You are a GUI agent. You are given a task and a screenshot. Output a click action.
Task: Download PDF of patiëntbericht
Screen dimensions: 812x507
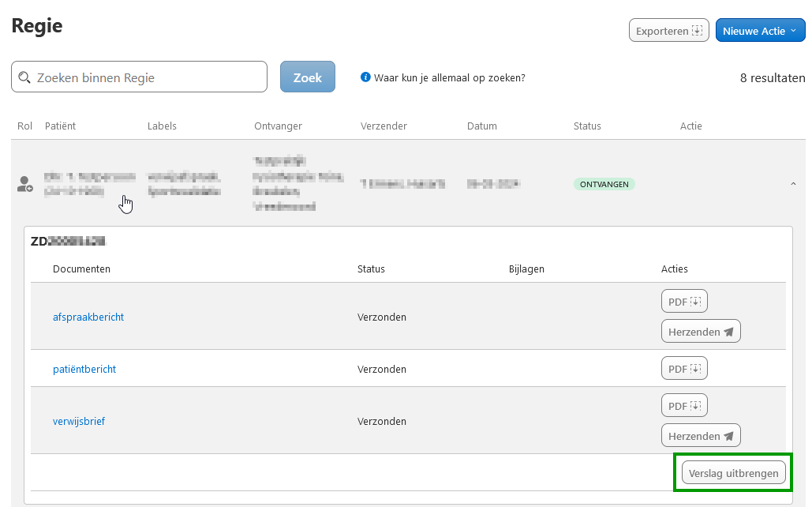[684, 369]
